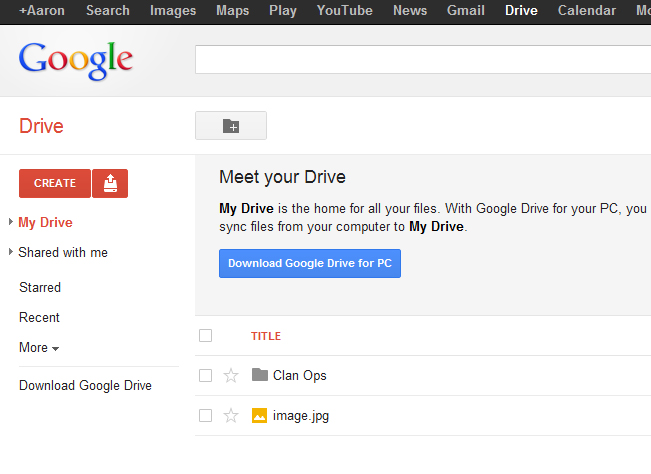
Task: Open Calendar in the top bar
Action: pos(587,10)
